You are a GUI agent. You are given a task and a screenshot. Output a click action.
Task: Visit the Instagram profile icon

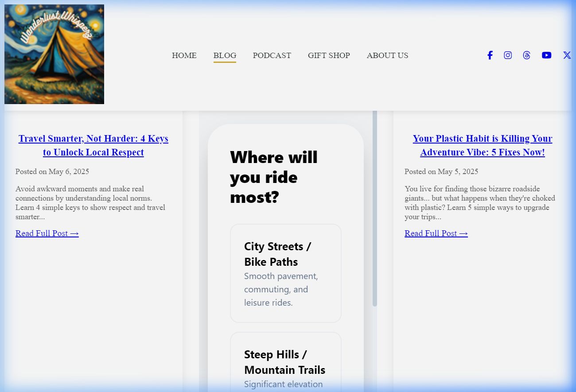coord(508,55)
